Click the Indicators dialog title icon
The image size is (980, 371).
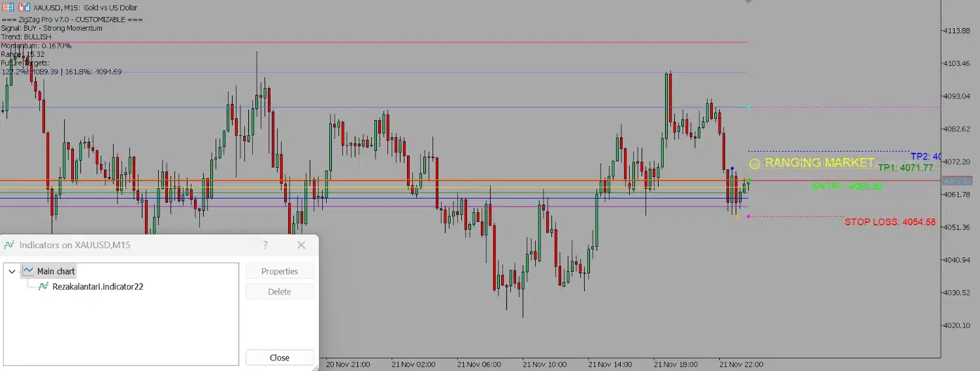9,245
